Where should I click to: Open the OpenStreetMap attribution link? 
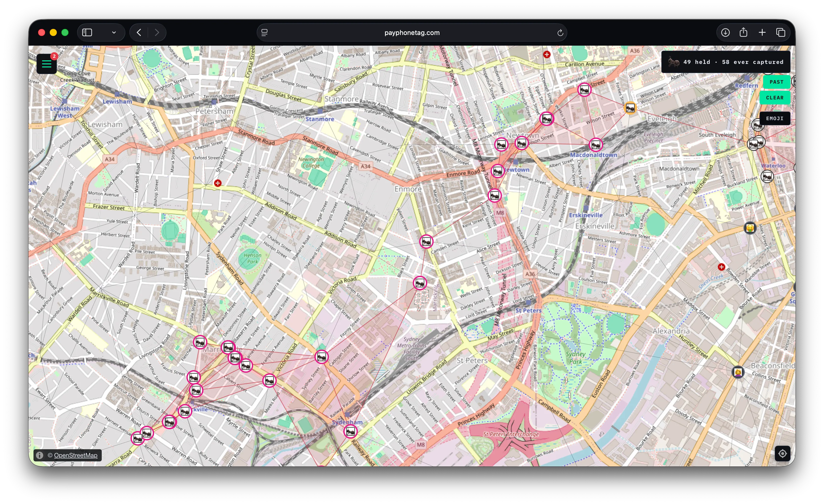76,455
